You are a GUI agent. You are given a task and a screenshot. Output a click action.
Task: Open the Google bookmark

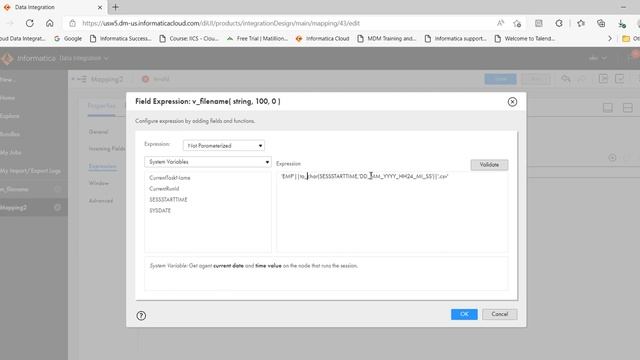(68, 38)
